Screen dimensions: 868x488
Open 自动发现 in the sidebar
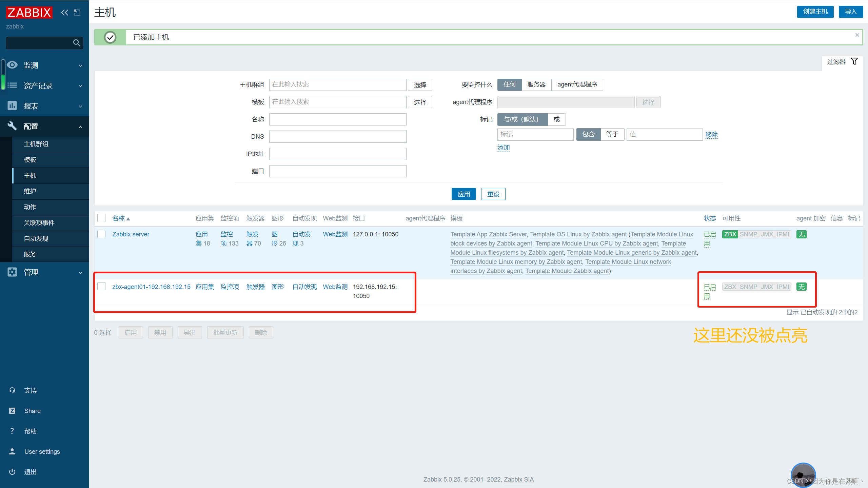(x=51, y=239)
